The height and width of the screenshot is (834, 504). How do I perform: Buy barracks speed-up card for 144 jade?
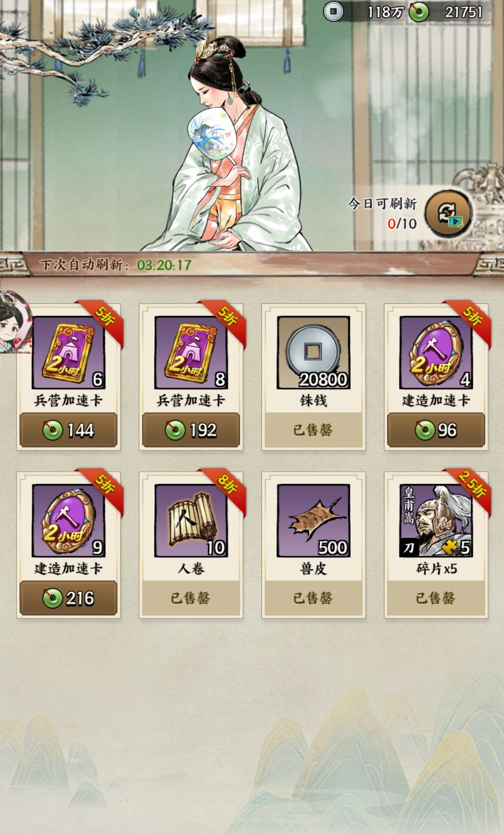pos(69,430)
